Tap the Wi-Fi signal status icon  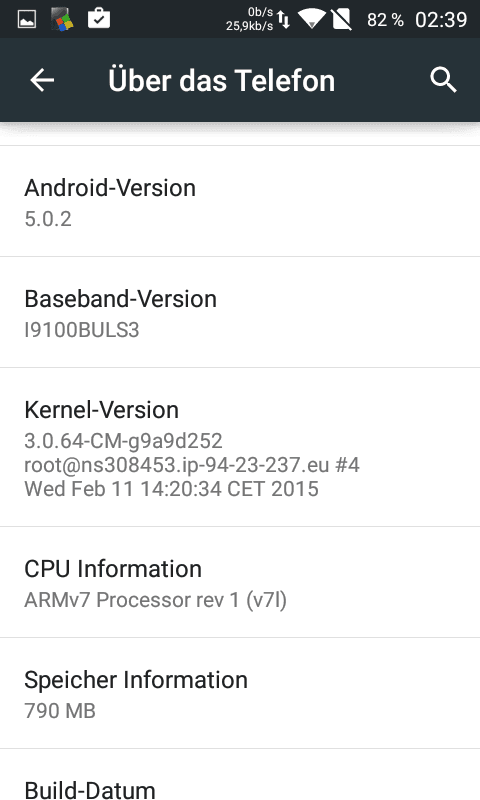312,19
